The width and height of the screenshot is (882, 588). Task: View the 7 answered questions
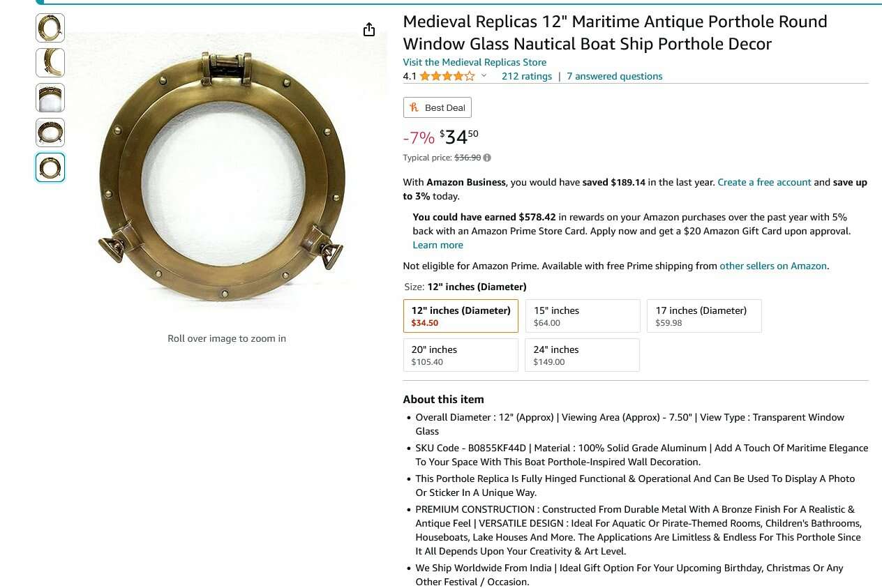click(614, 76)
